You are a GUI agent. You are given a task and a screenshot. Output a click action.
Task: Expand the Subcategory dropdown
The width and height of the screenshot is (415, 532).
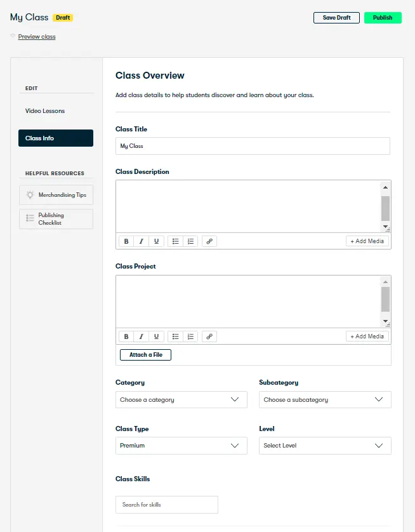(325, 400)
